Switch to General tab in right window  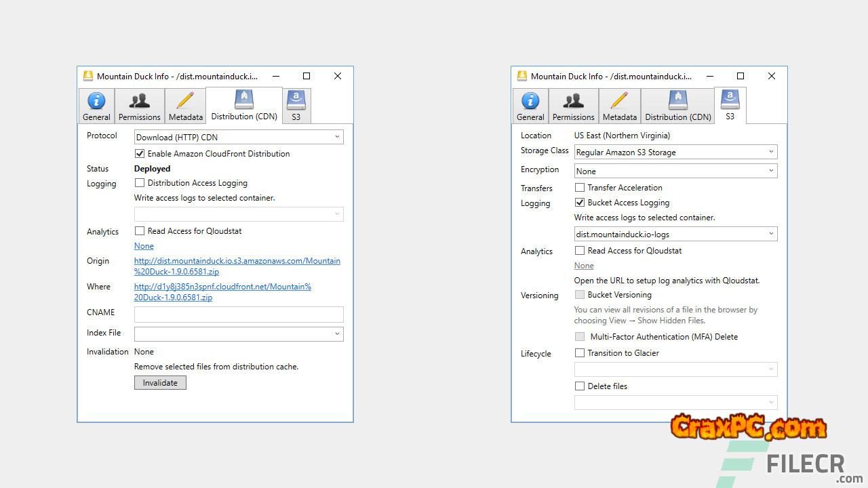click(530, 106)
